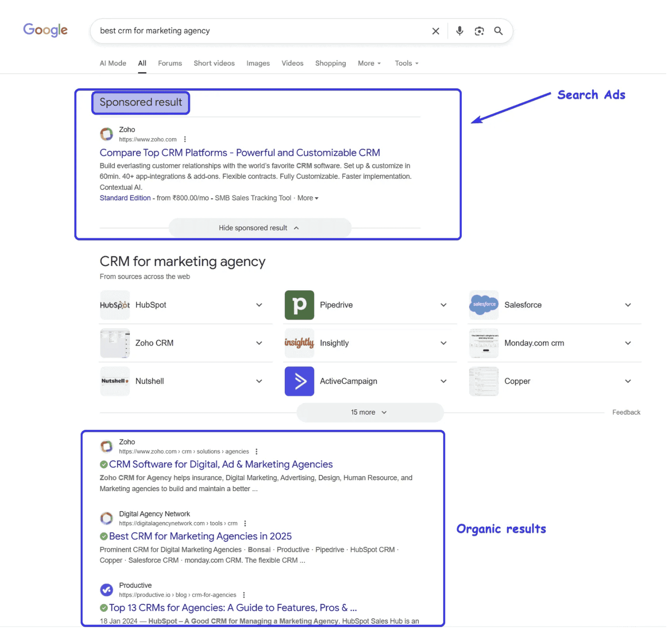671x644 pixels.
Task: Open the Standard Edition sitelink
Action: point(125,198)
